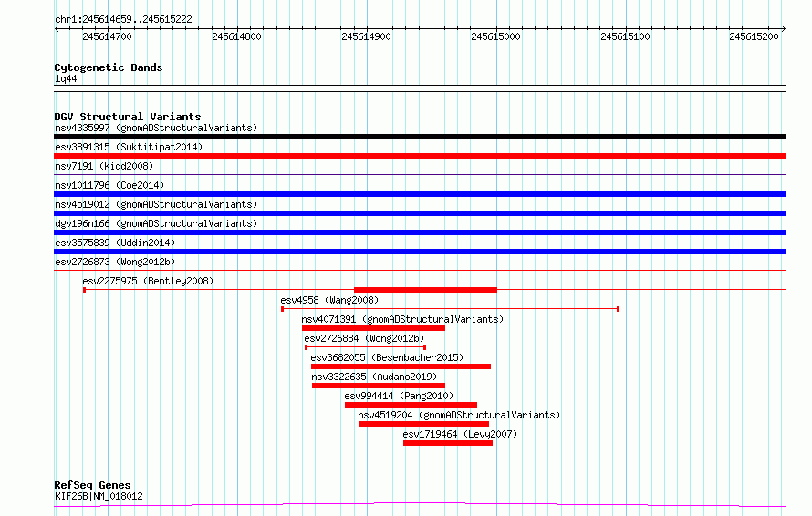Click ruler position 245615100
812x516 pixels.
tap(625, 36)
